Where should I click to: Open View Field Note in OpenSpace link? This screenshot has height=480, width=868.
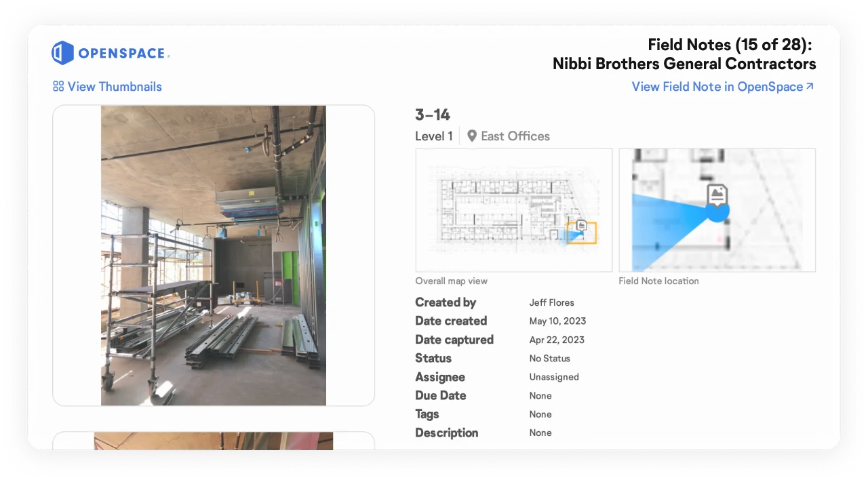click(x=717, y=87)
